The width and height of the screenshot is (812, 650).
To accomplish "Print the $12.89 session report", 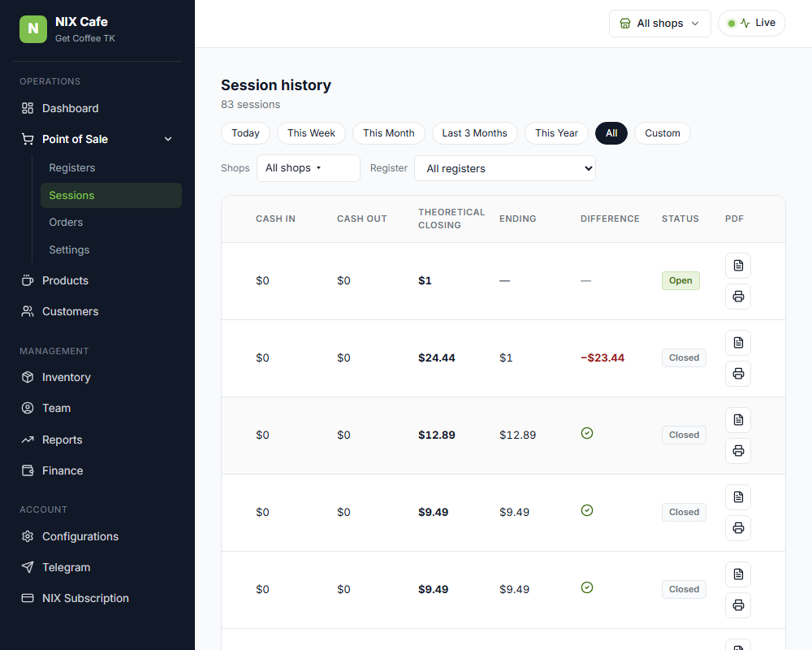I will pyautogui.click(x=738, y=451).
